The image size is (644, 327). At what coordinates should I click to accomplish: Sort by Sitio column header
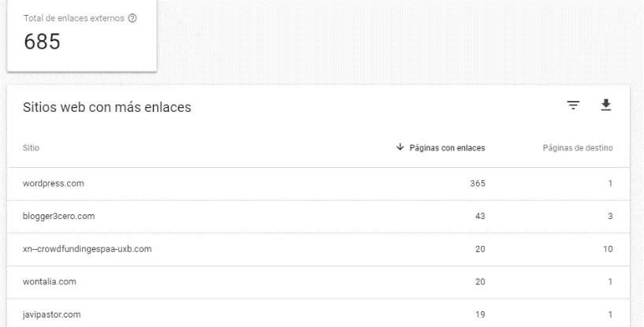pos(32,147)
